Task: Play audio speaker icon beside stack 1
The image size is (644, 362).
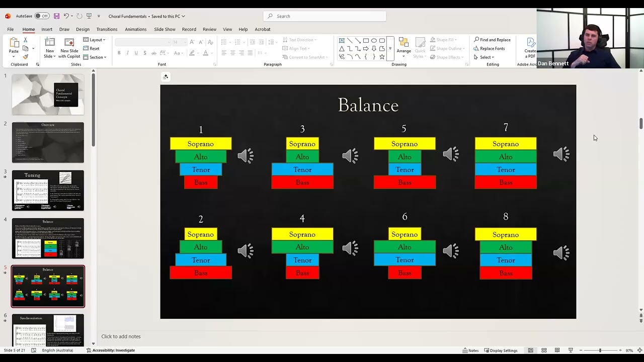Action: coord(246,156)
